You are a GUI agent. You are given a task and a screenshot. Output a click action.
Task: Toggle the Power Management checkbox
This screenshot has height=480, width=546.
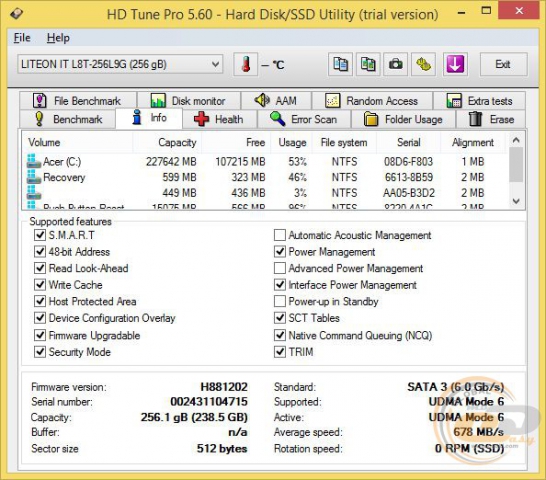tap(280, 251)
